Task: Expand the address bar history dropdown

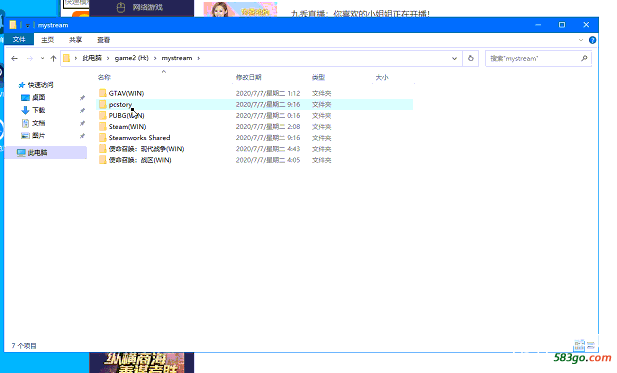Action: coord(454,59)
